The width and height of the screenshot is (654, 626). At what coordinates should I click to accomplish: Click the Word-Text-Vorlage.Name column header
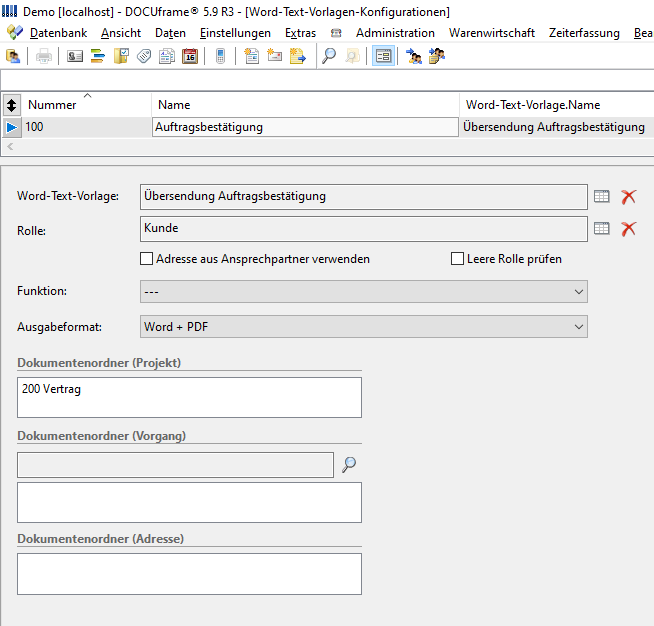(557, 105)
